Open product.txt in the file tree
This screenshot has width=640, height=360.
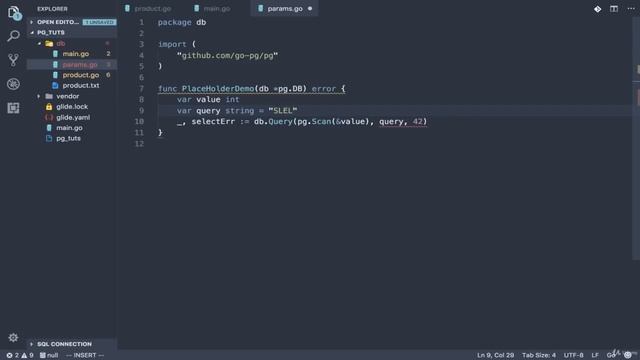click(x=80, y=86)
